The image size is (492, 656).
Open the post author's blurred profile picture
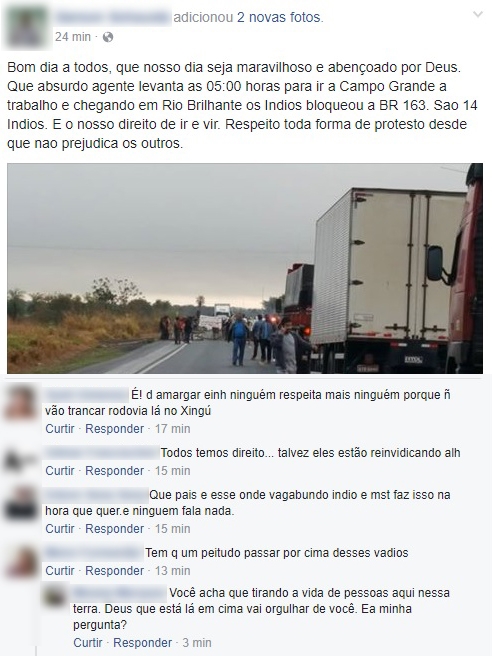tap(26, 27)
